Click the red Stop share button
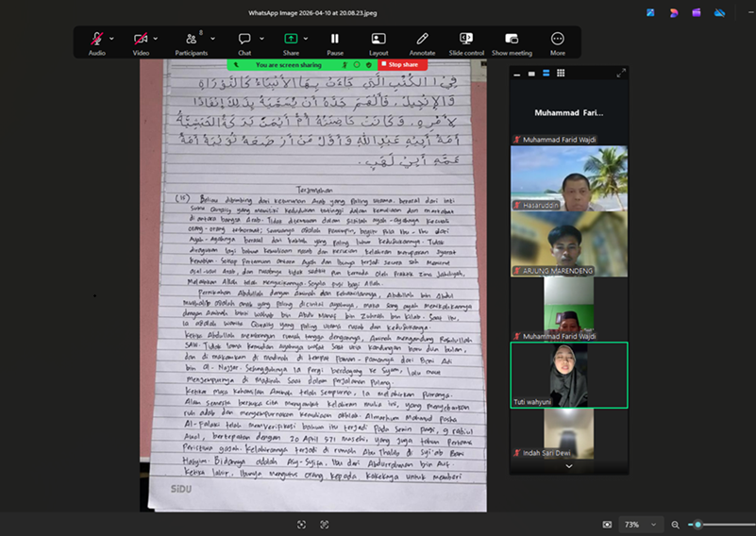The image size is (756, 536). [x=402, y=64]
